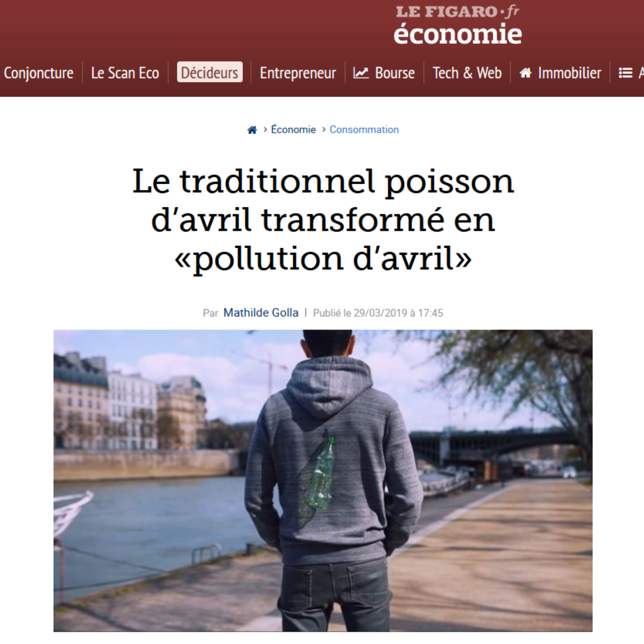Click the breadcrumb chevron before Consommation
This screenshot has height=644, width=644.
323,130
